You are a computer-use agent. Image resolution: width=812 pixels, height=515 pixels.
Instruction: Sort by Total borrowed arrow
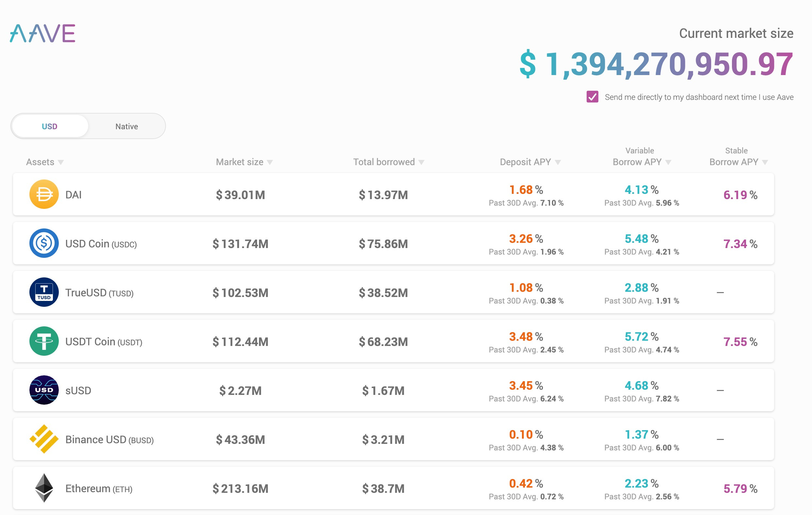pyautogui.click(x=421, y=163)
